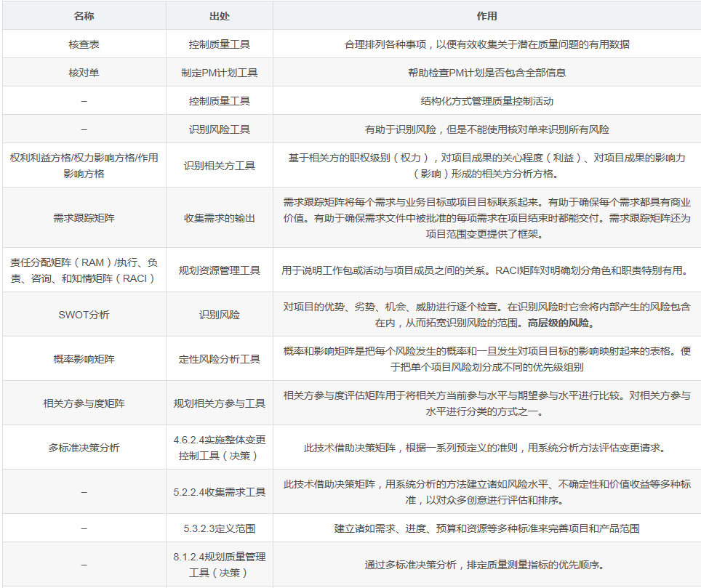Click 此技术借助决策矩阵，用系统分析的方法 description

[487, 491]
